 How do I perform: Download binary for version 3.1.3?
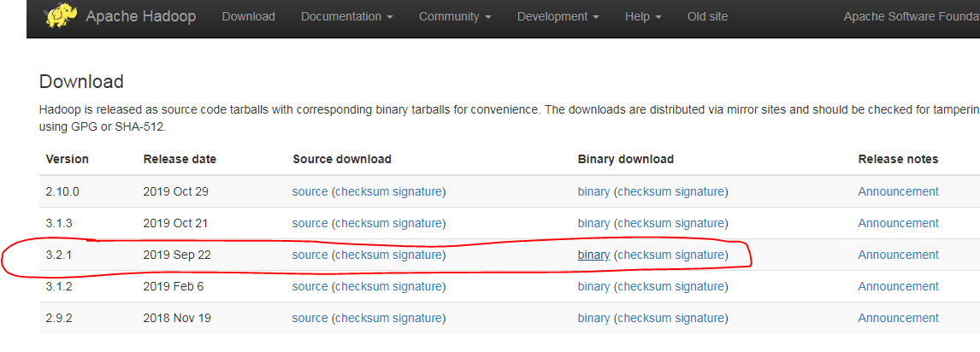point(593,223)
